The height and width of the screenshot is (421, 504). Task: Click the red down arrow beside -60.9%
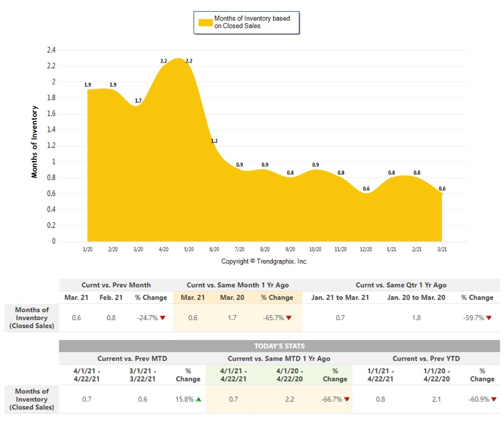tap(493, 398)
